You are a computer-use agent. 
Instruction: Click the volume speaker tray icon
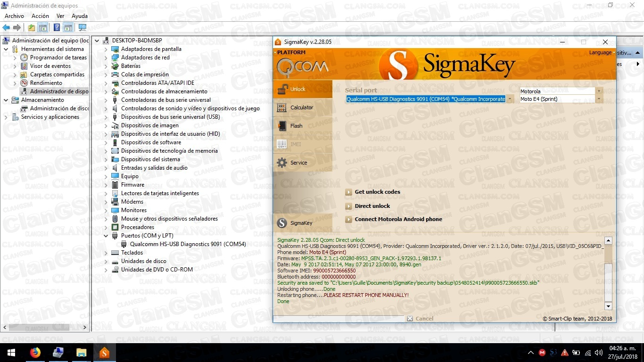[x=599, y=353]
